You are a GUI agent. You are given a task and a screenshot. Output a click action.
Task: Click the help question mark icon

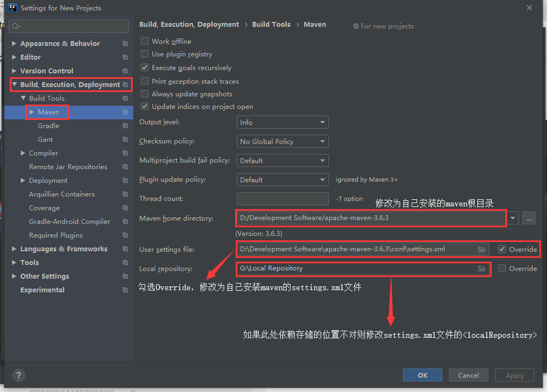click(x=18, y=375)
